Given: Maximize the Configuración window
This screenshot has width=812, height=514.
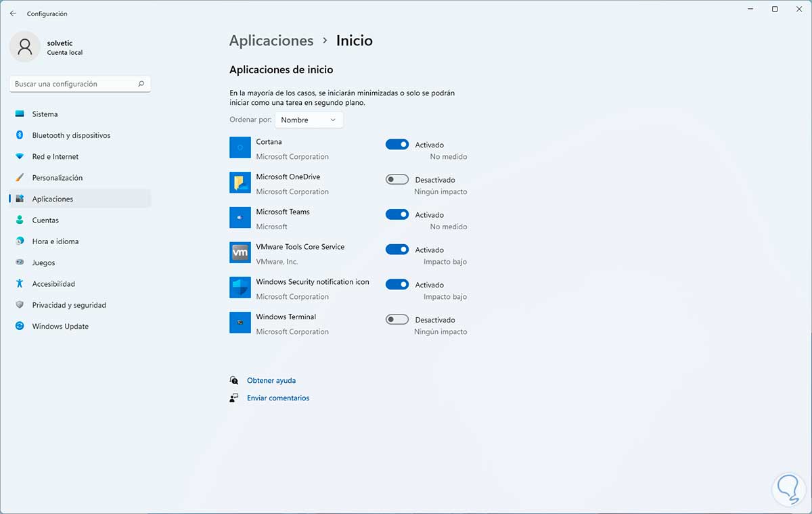Looking at the screenshot, I should coord(775,9).
